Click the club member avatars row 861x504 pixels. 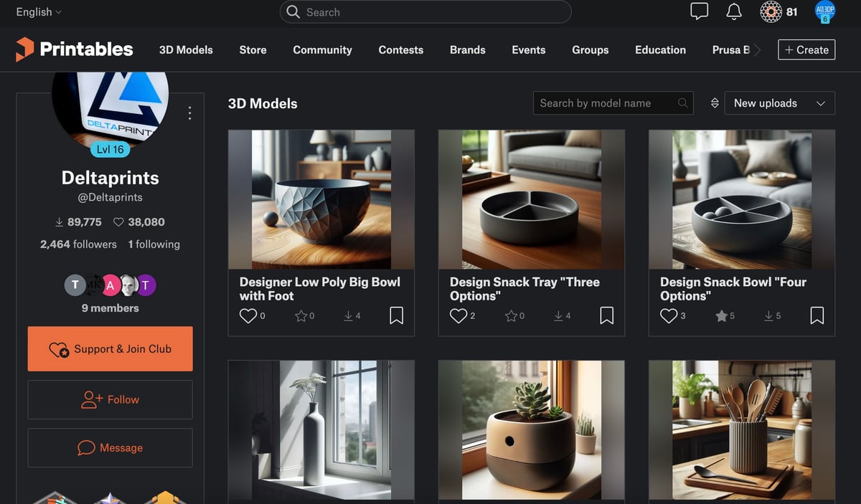point(110,285)
